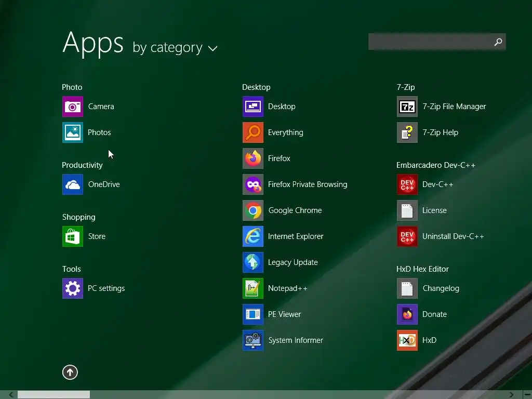This screenshot has height=399, width=532.
Task: Open the Dev-C++ License document icon
Action: click(407, 210)
